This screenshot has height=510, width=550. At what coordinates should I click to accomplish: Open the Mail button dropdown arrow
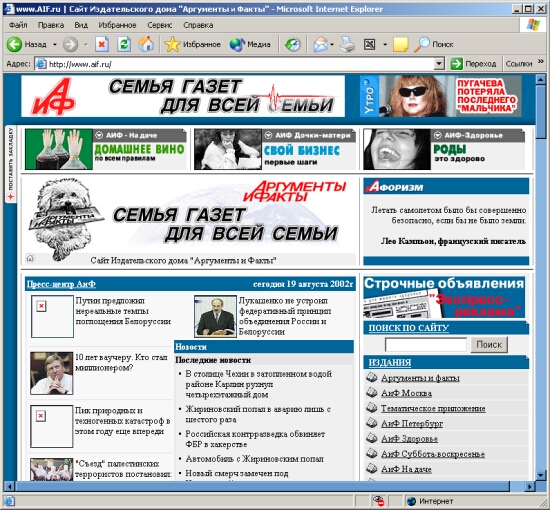(x=332, y=45)
